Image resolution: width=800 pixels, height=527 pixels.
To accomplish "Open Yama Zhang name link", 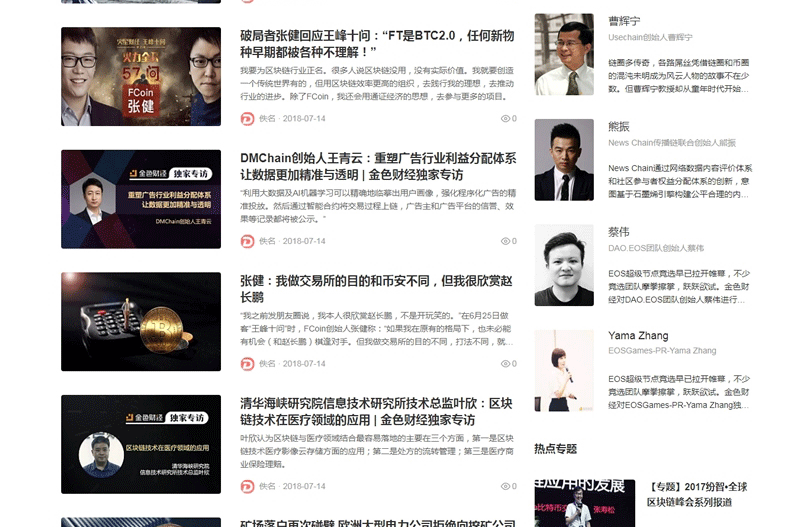I will coord(638,336).
